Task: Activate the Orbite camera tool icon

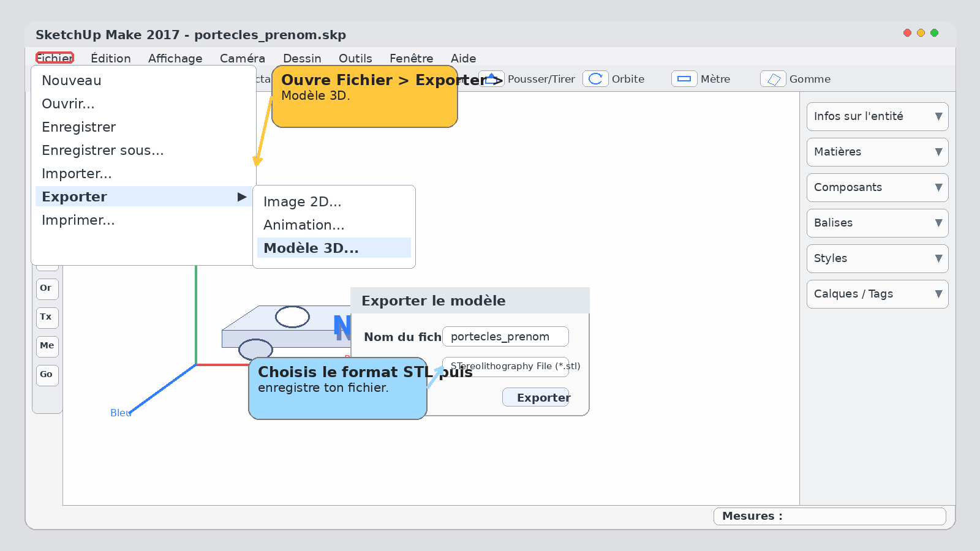Action: tap(595, 79)
